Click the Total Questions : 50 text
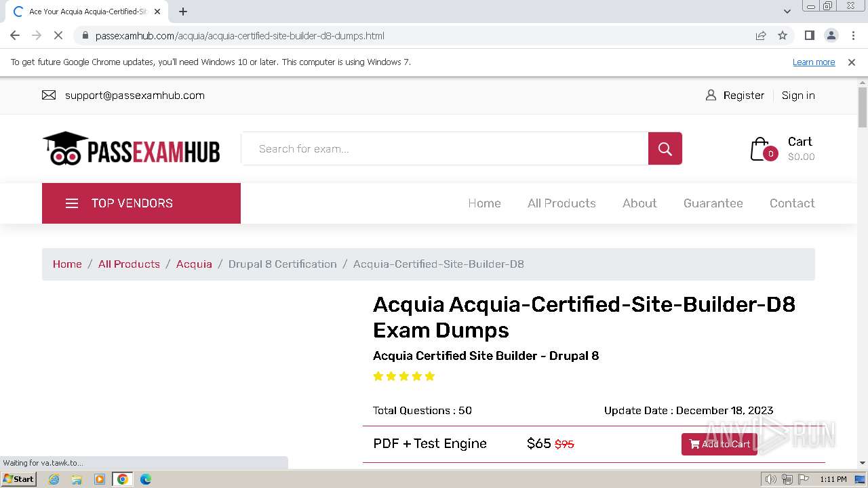This screenshot has height=488, width=868. click(x=422, y=411)
